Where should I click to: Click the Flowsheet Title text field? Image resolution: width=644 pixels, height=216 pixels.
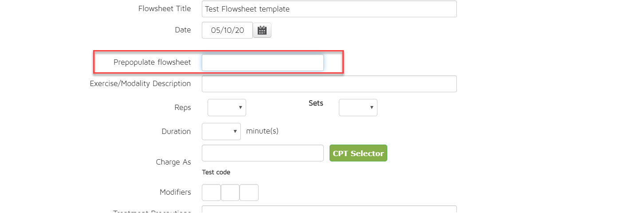pos(329,9)
